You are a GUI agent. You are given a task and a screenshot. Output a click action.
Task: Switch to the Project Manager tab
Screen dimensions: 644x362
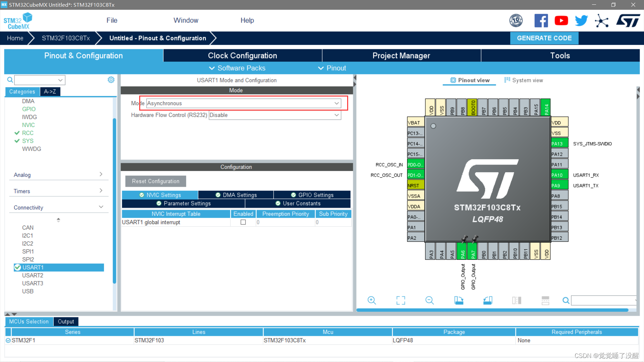tap(401, 56)
